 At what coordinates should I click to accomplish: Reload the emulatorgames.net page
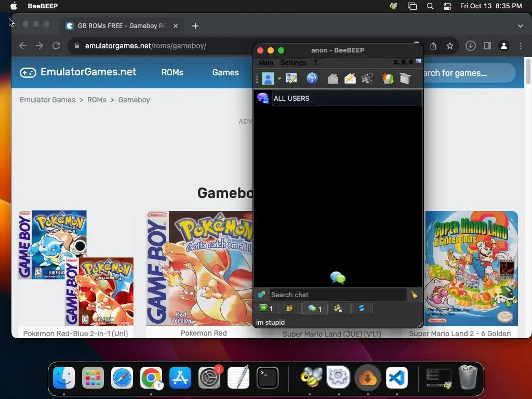[56, 46]
